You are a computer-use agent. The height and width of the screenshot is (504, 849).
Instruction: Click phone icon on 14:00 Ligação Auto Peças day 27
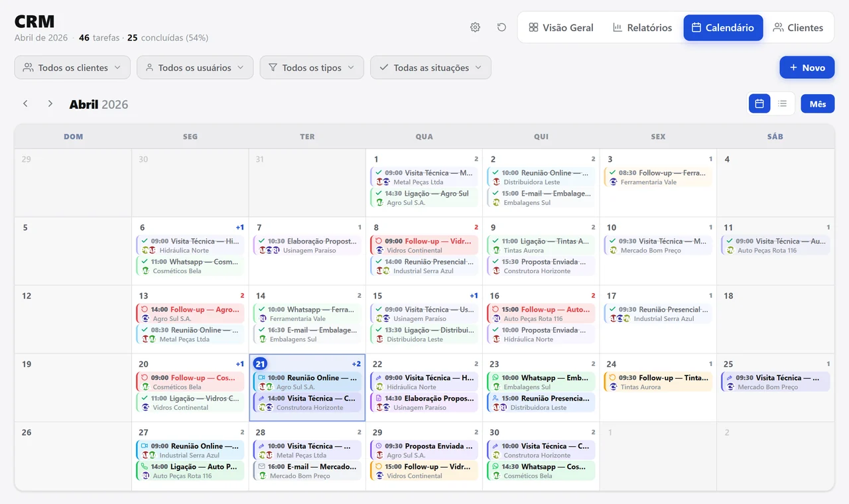(145, 467)
